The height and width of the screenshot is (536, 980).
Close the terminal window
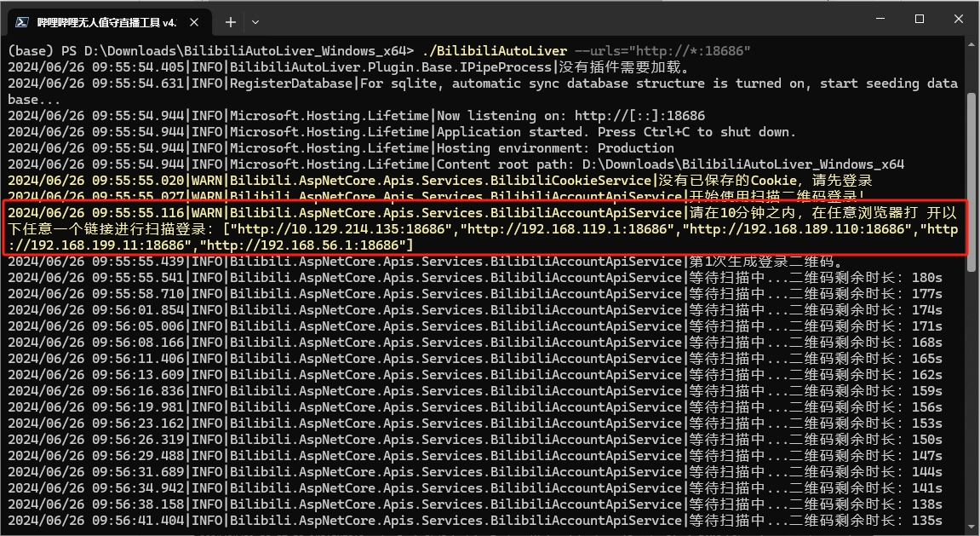click(958, 20)
